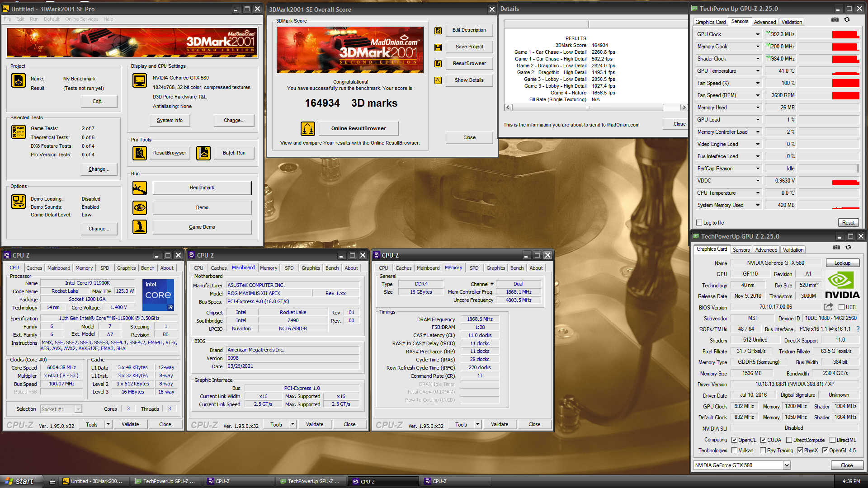Click the Lookup button in GPU-Z
Screen dimensions: 868x488
(843, 263)
